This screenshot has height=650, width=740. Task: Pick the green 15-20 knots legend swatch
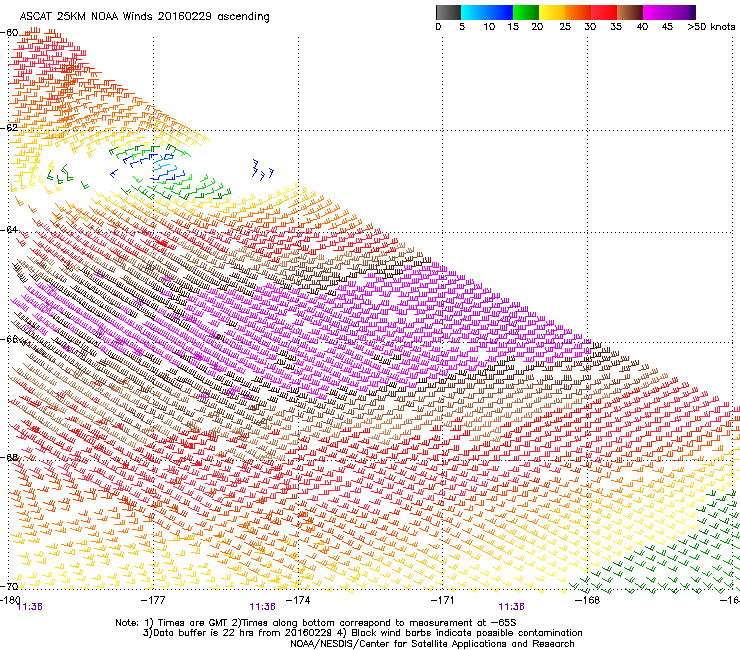pos(526,12)
